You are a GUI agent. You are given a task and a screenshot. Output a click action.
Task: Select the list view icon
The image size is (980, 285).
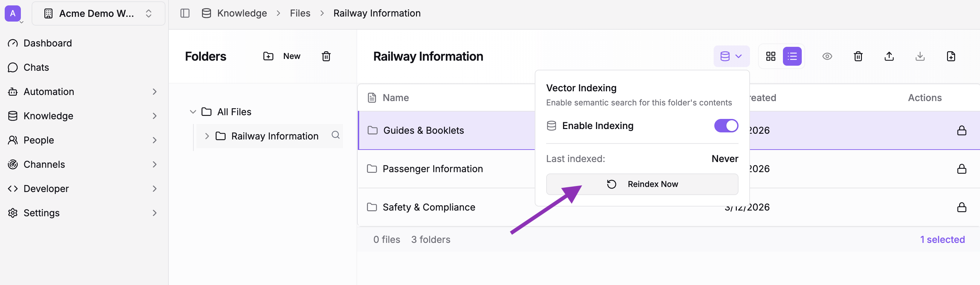pyautogui.click(x=792, y=56)
